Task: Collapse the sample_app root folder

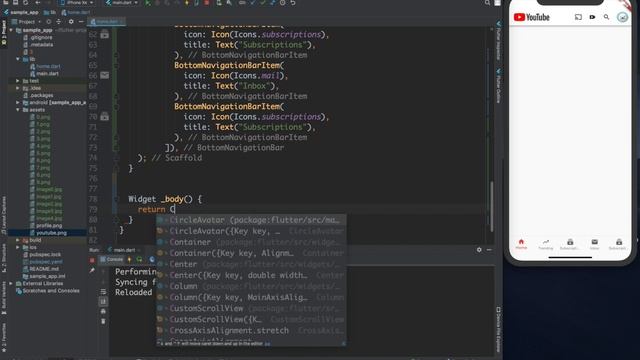Action: 11,30
